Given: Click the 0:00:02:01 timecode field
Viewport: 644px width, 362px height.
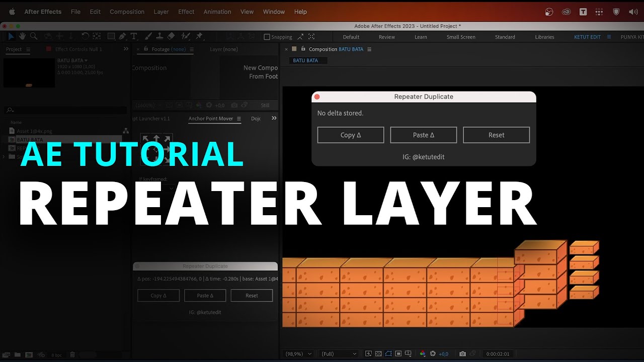Looking at the screenshot, I should click(498, 354).
